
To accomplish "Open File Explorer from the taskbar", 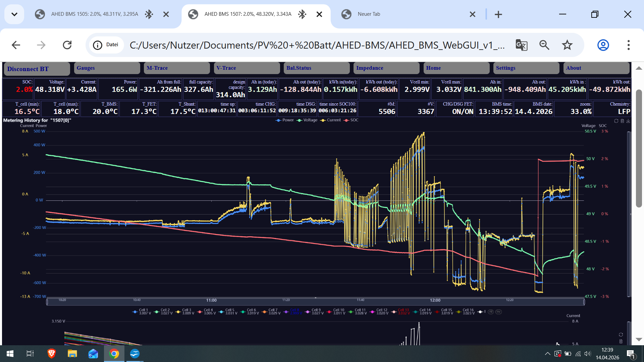I will pos(72,354).
